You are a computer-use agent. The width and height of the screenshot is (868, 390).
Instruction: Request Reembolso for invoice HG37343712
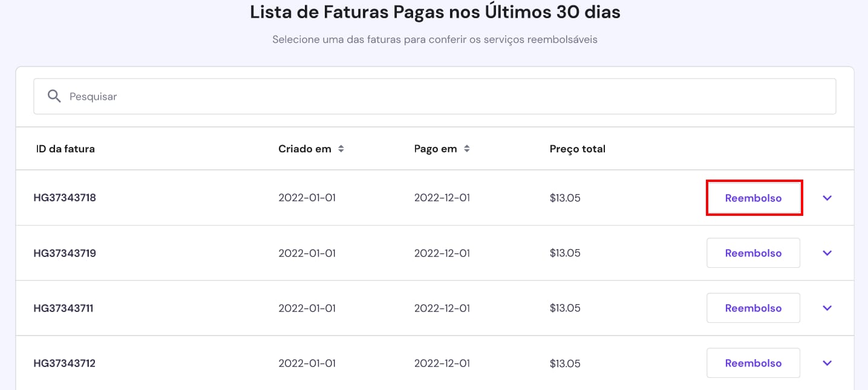(753, 363)
